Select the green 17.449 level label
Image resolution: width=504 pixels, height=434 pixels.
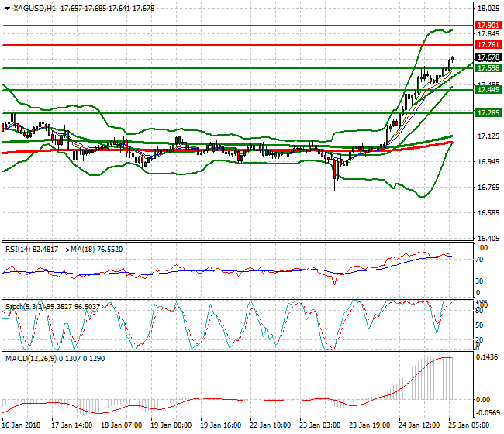pos(488,90)
